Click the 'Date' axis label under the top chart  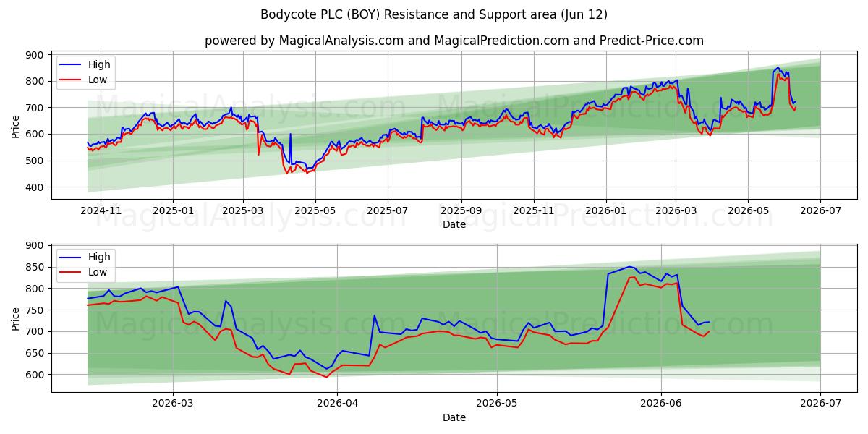[x=454, y=225]
